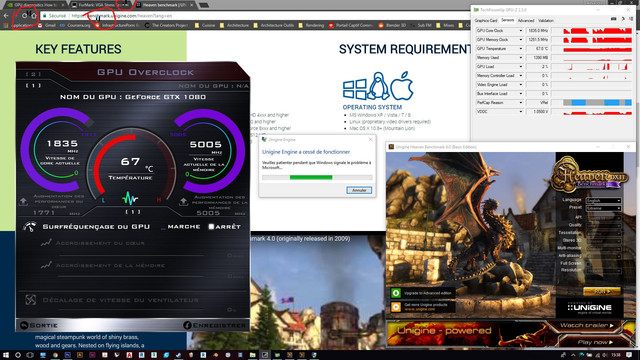Toggle the Full Screen checkbox in Heaven

click(588, 264)
